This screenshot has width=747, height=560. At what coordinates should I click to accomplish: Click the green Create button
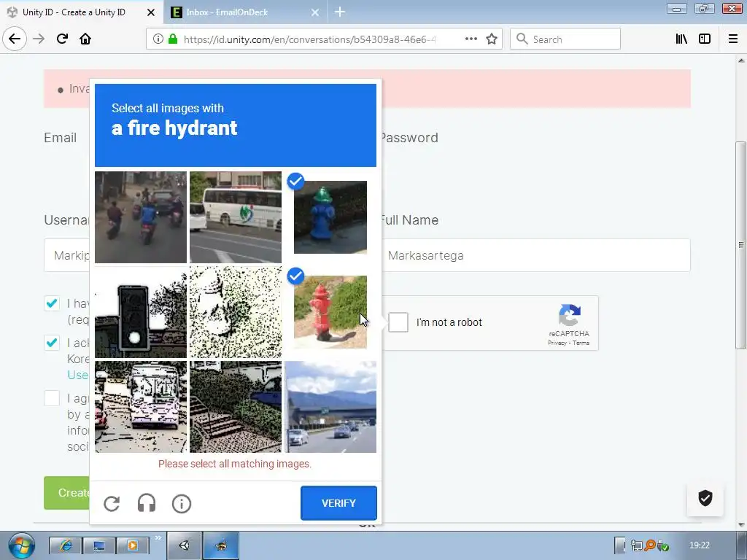coord(66,493)
